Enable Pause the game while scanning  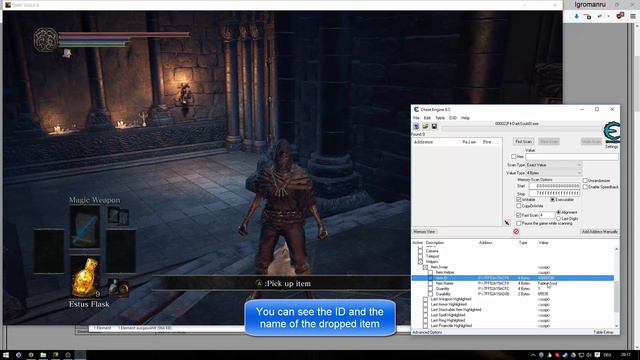519,224
